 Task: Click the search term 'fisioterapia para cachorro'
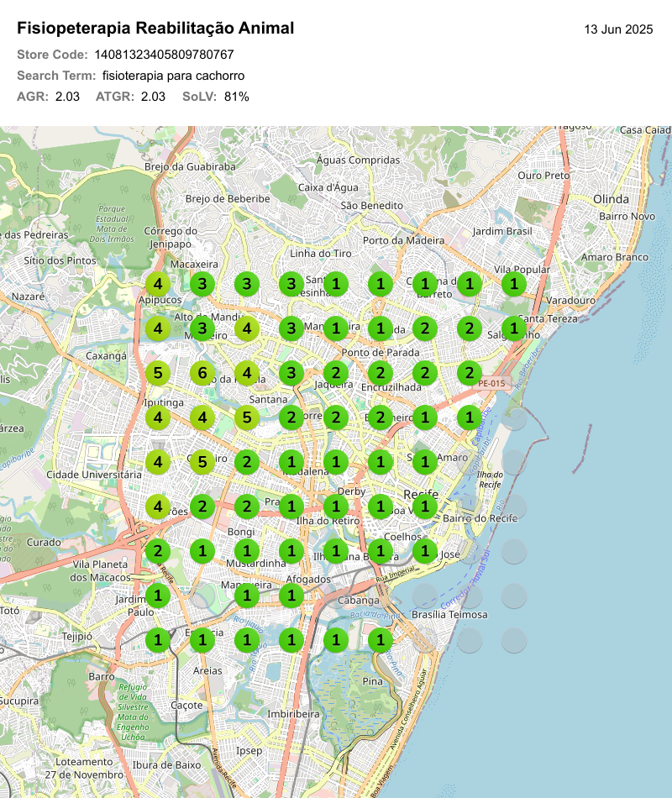[x=173, y=76]
